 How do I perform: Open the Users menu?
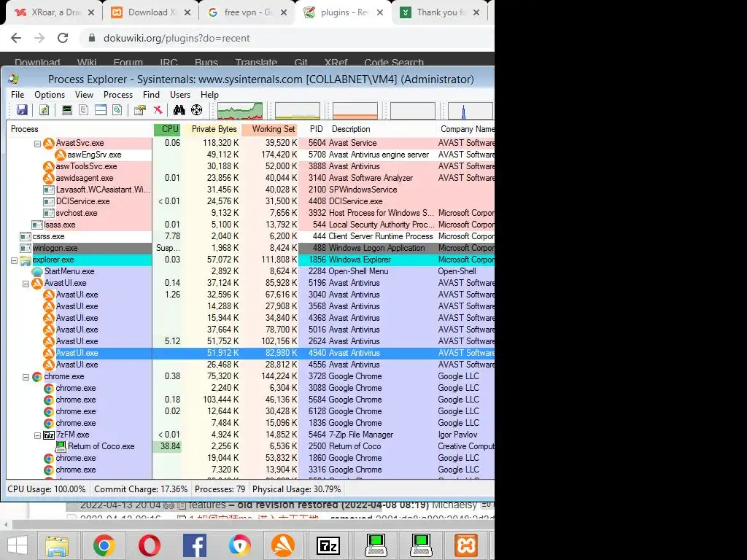click(x=180, y=95)
